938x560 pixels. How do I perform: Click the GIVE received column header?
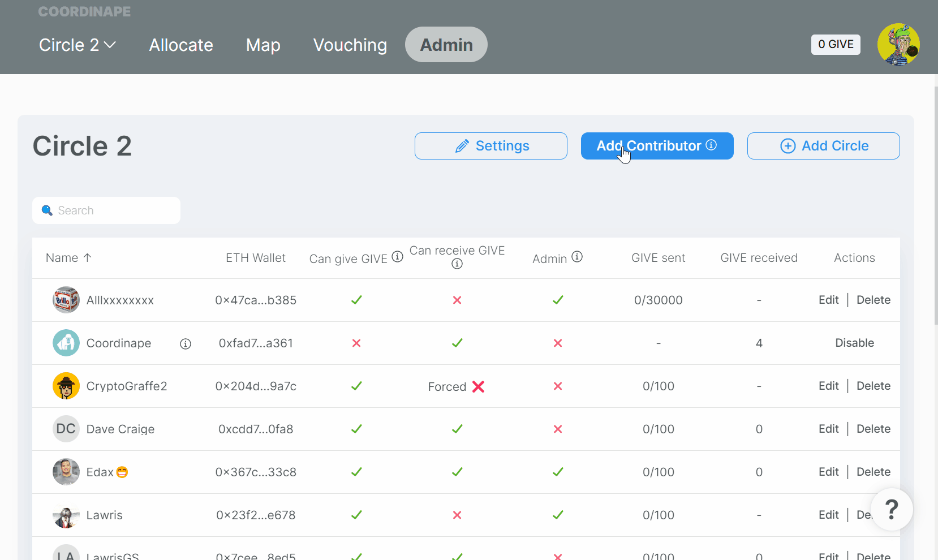pos(759,258)
